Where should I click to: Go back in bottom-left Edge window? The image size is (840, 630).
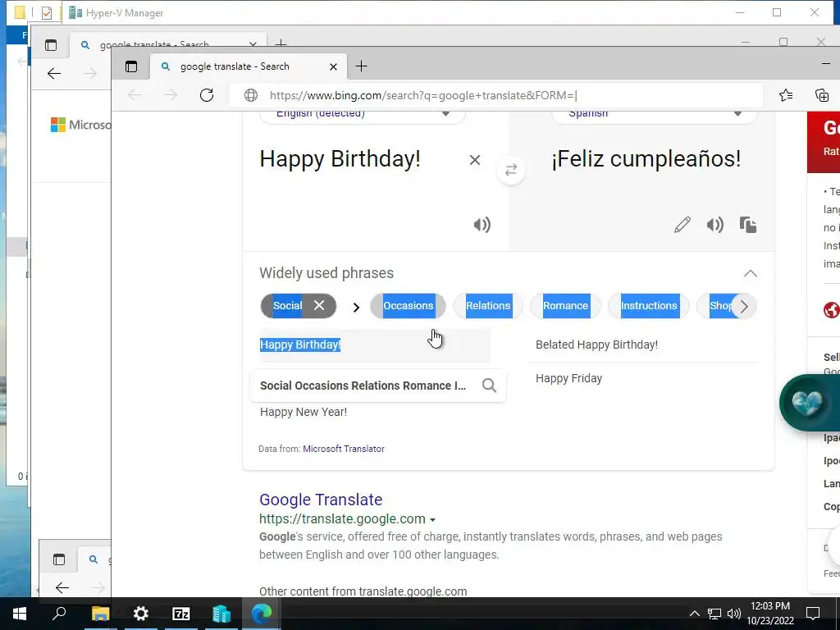tap(62, 587)
